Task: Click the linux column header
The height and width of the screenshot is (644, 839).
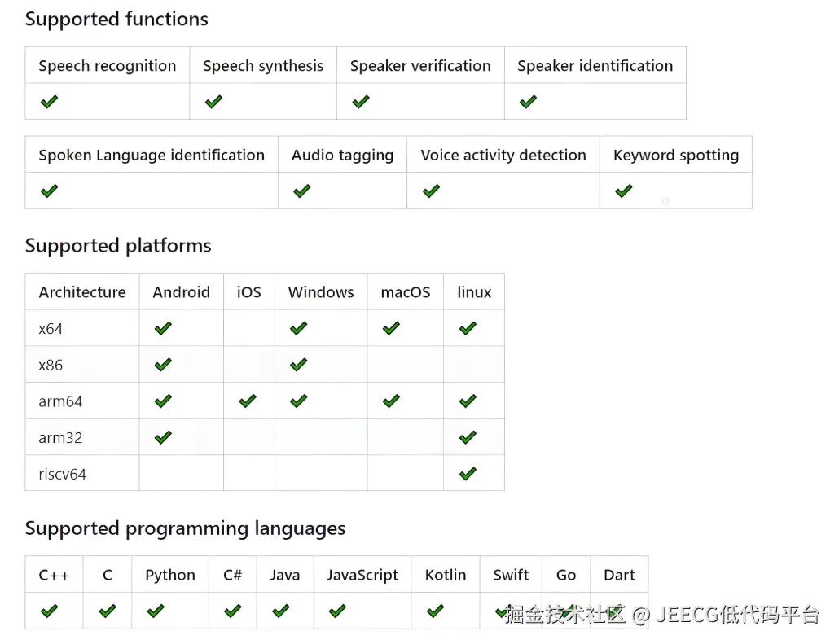Action: coord(474,292)
